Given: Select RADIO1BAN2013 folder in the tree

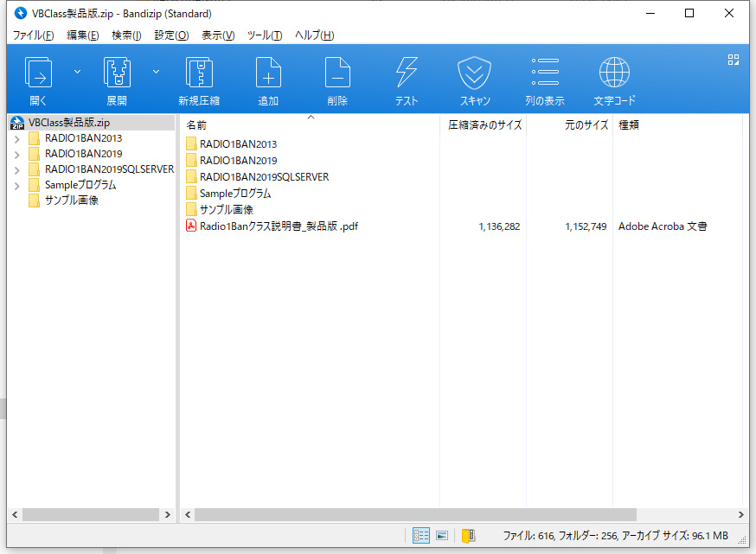Looking at the screenshot, I should click(x=83, y=138).
